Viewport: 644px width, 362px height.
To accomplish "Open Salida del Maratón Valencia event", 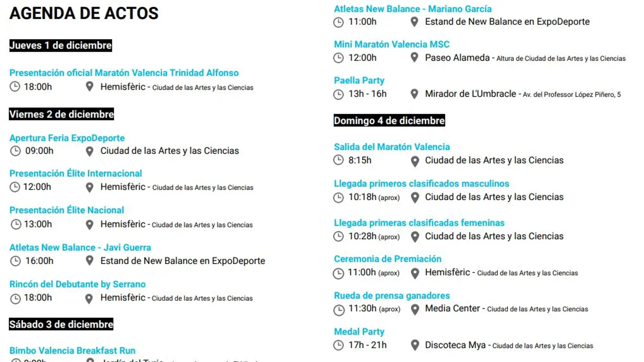I will pyautogui.click(x=392, y=147).
